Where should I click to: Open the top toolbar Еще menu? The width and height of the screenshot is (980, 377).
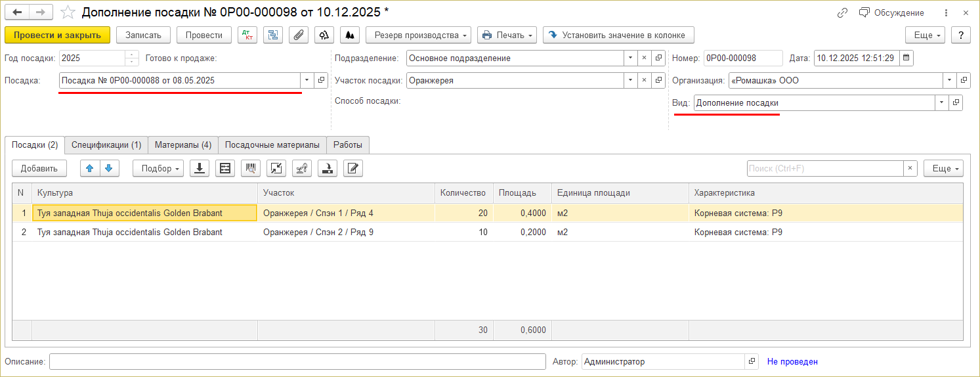[x=925, y=35]
